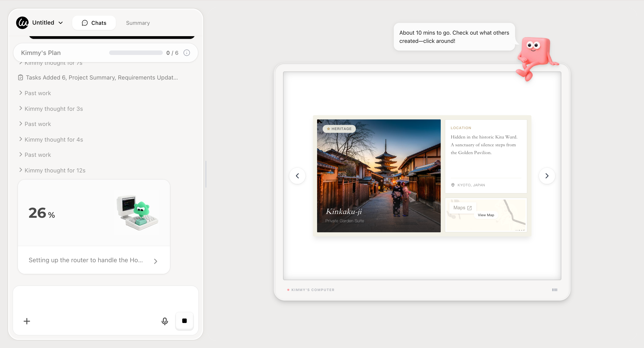The width and height of the screenshot is (644, 348).
Task: Click the Kimmy's Plan progress bar
Action: point(136,53)
